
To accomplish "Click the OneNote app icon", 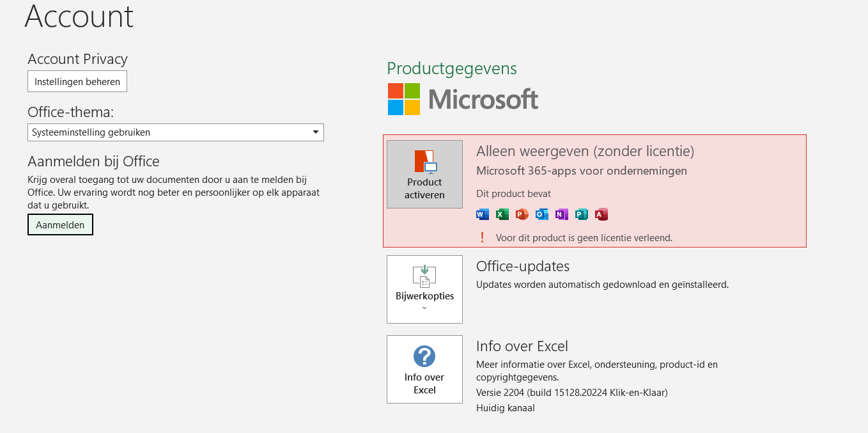I will 562,214.
